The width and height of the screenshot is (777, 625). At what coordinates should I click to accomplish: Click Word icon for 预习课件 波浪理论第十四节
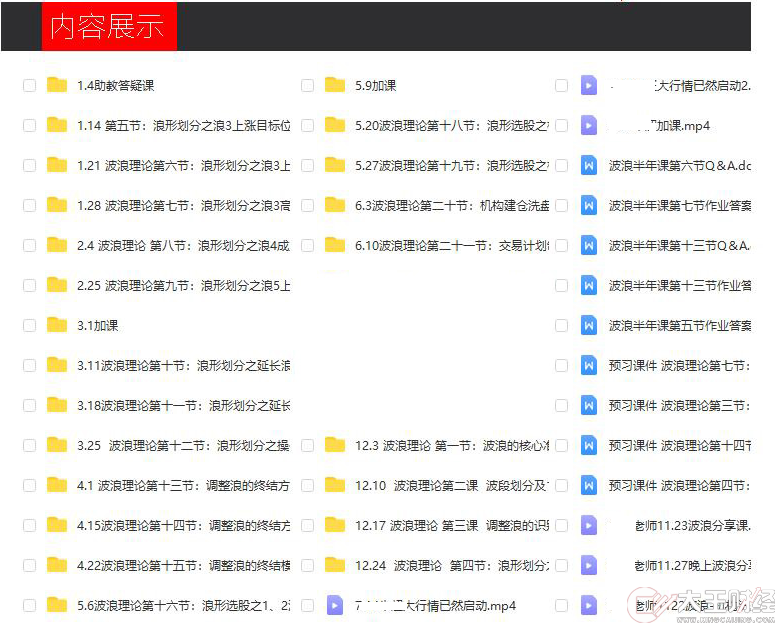pos(589,445)
